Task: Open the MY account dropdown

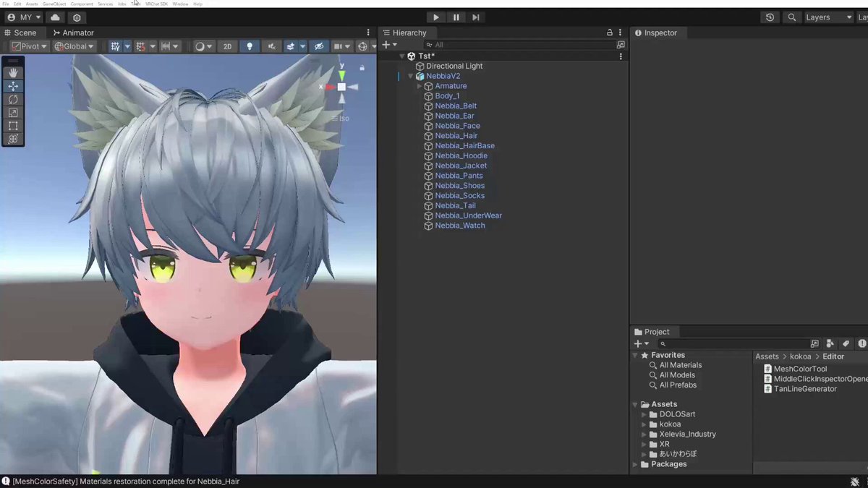Action: 24,17
